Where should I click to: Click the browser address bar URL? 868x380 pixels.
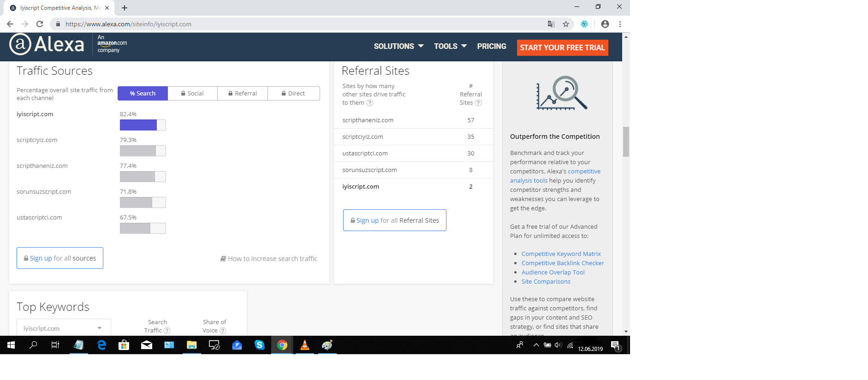click(128, 24)
